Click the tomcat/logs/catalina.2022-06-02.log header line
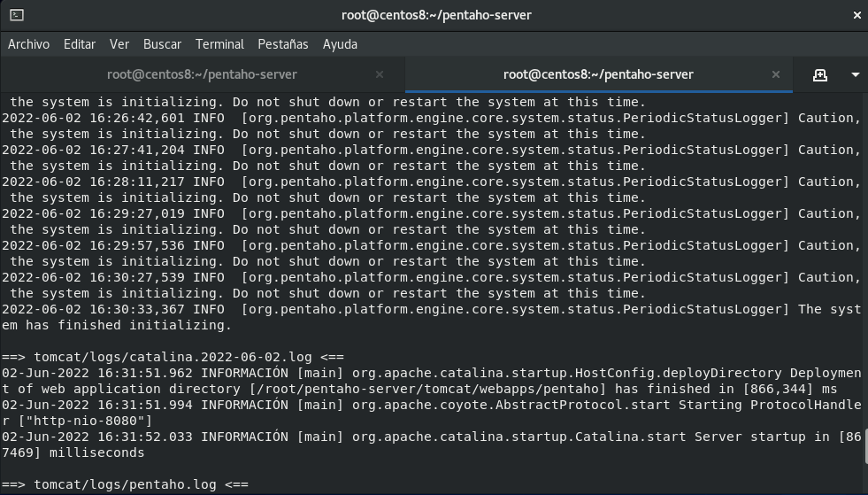This screenshot has height=495, width=868. 173,357
